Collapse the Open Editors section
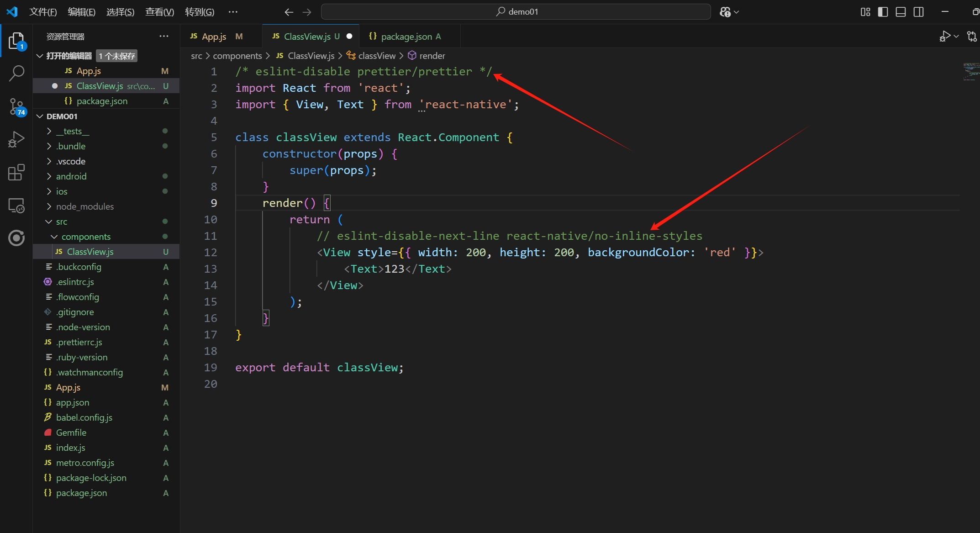 point(40,56)
